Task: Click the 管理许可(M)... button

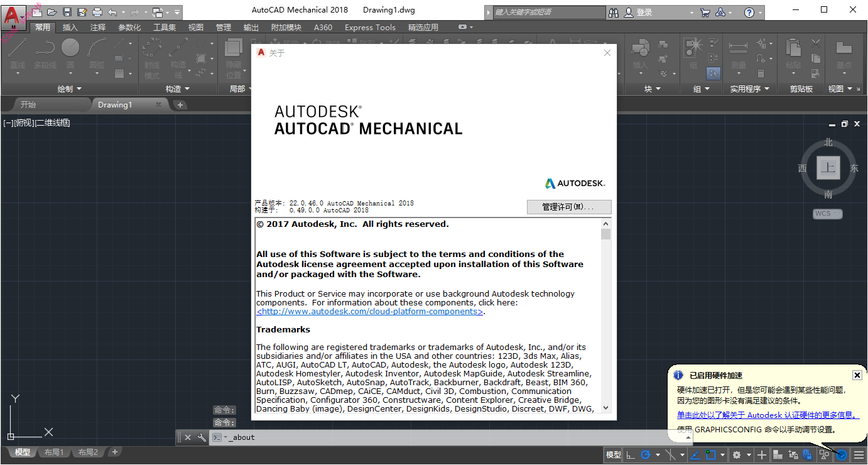Action: pyautogui.click(x=568, y=207)
